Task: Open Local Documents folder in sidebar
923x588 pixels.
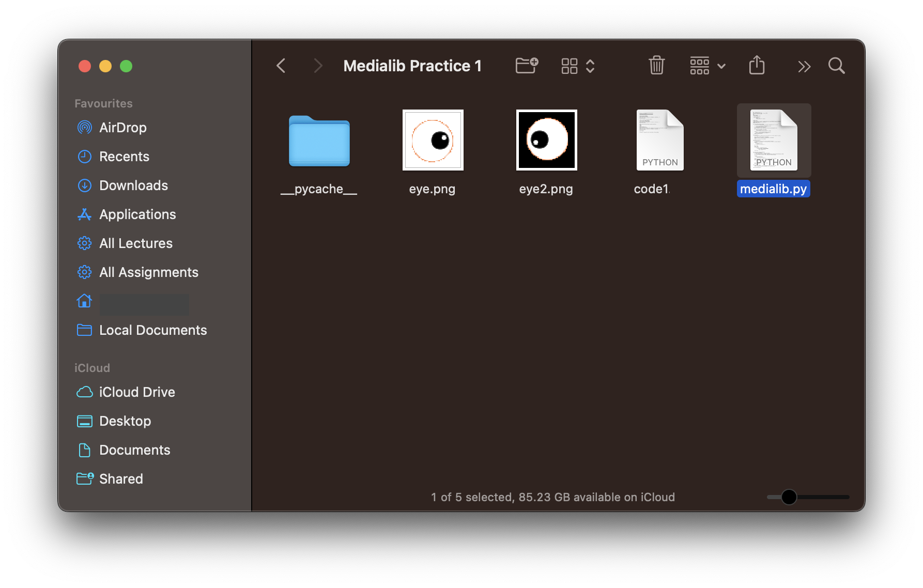Action: click(x=152, y=330)
